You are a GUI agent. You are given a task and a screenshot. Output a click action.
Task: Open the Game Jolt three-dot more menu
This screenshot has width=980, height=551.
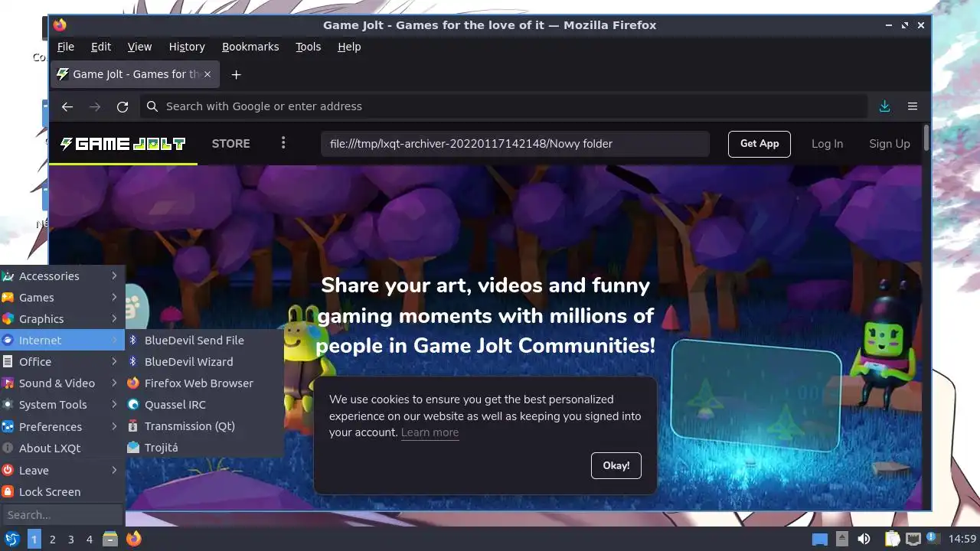(x=283, y=143)
